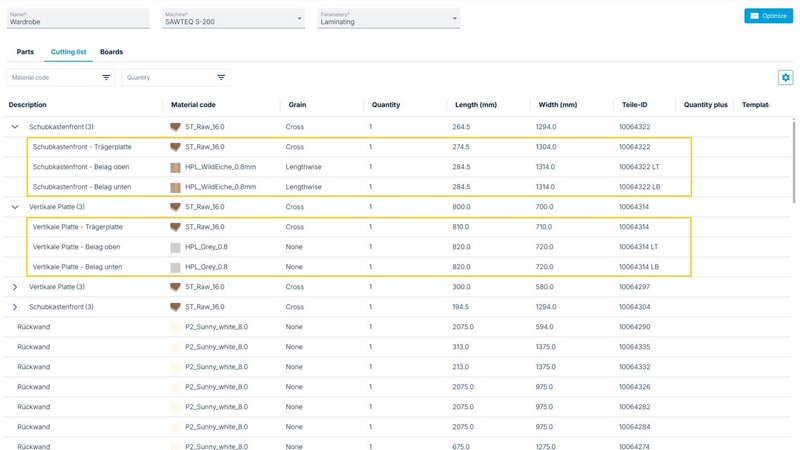Expand the collapsed Schubkastenfront (3) row

coord(14,307)
